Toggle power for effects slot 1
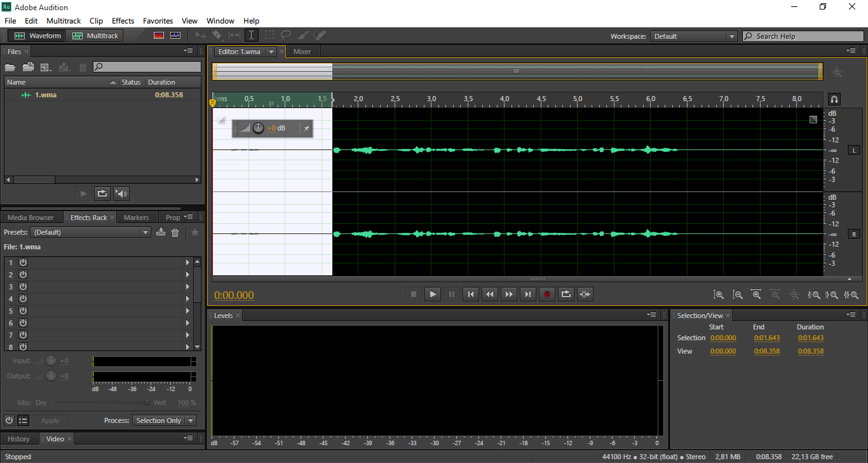The width and height of the screenshot is (868, 463). pos(23,262)
